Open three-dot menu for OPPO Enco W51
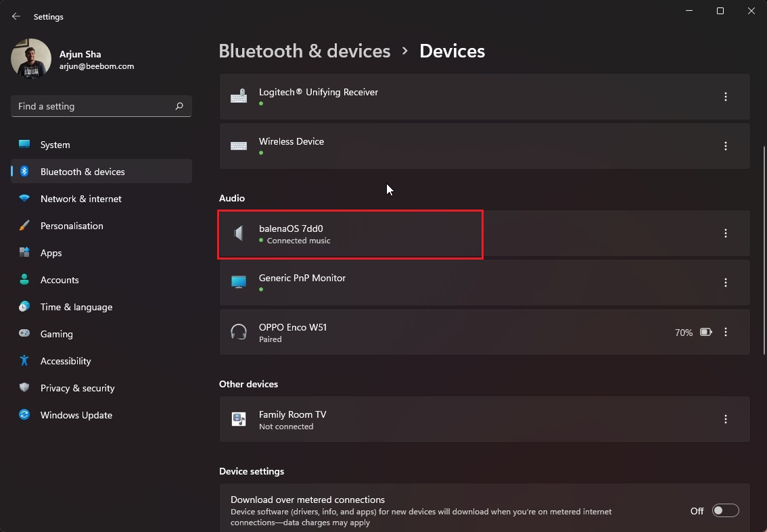Screen dimensions: 767x532 coord(726,332)
